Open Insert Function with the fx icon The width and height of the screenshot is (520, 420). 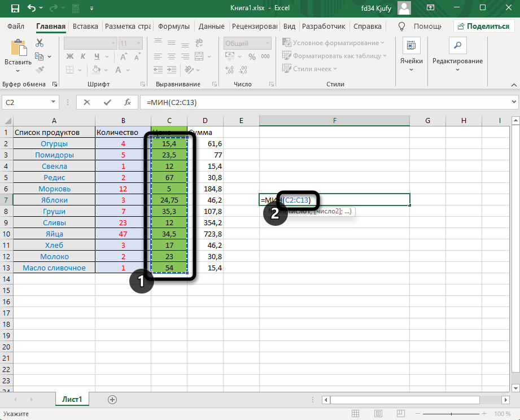tap(128, 102)
